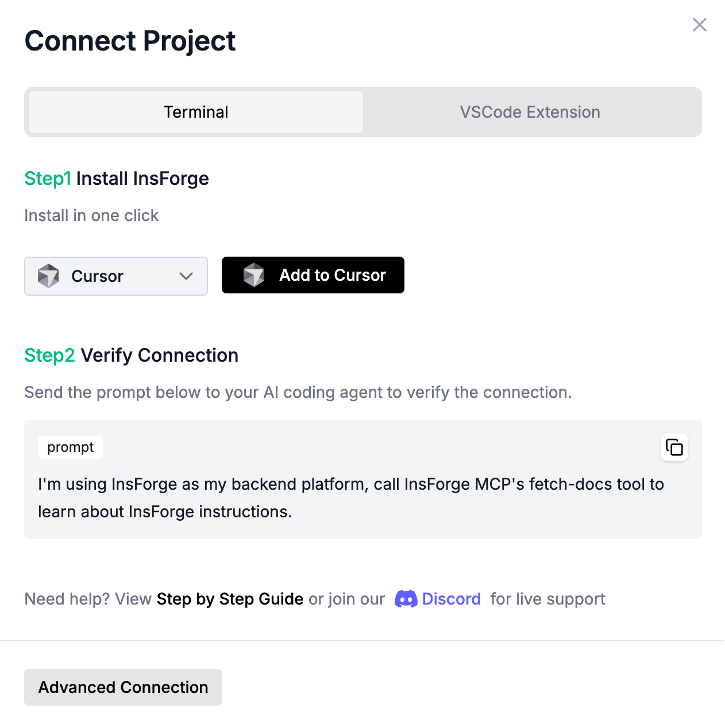
Task: Click the Add to Cursor button
Action: [313, 275]
